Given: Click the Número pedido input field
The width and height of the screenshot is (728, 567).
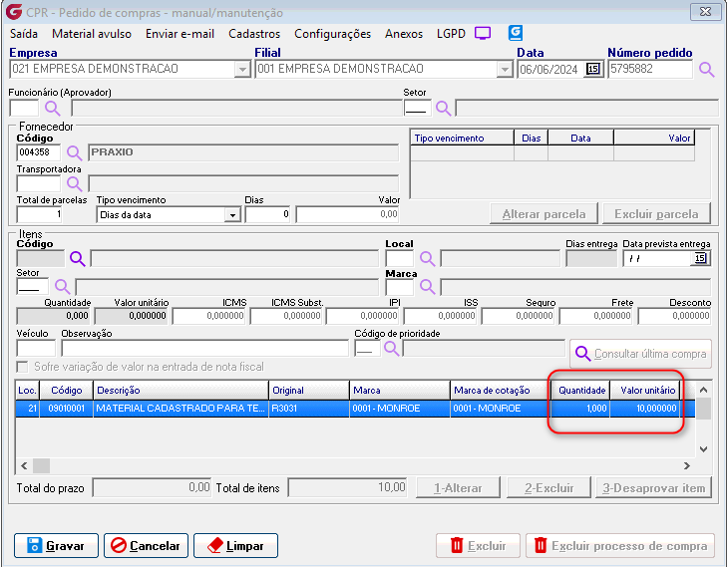Looking at the screenshot, I should [x=650, y=69].
